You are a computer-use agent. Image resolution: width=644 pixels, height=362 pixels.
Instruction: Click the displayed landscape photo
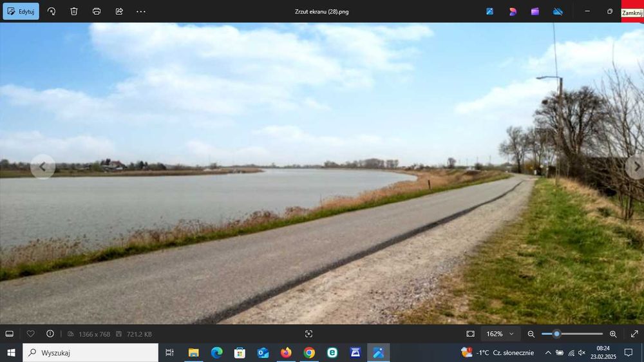[x=322, y=173]
